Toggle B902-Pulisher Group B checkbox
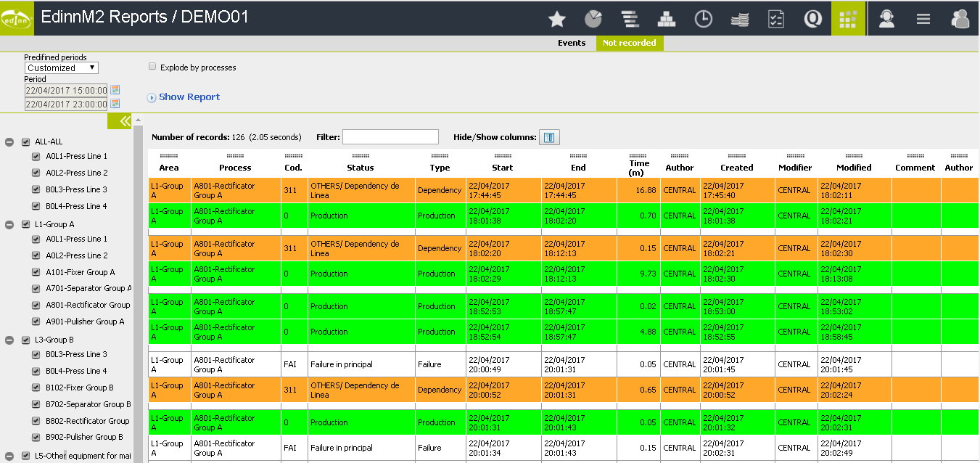Image resolution: width=980 pixels, height=463 pixels. (36, 438)
